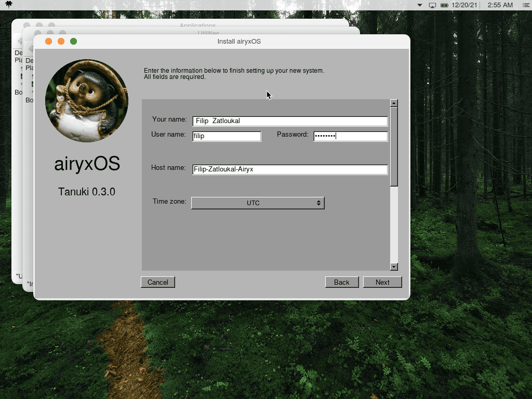Click the Tanuki mascot image in the installer

[87, 100]
